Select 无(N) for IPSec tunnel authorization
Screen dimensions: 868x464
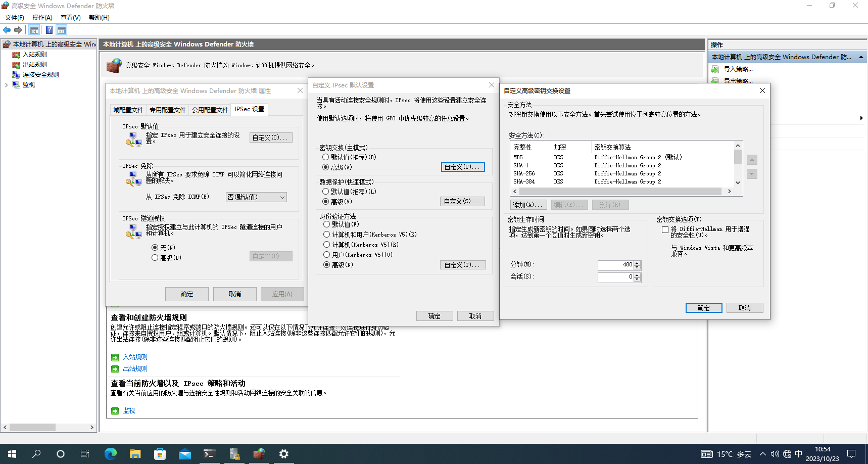[x=155, y=248]
